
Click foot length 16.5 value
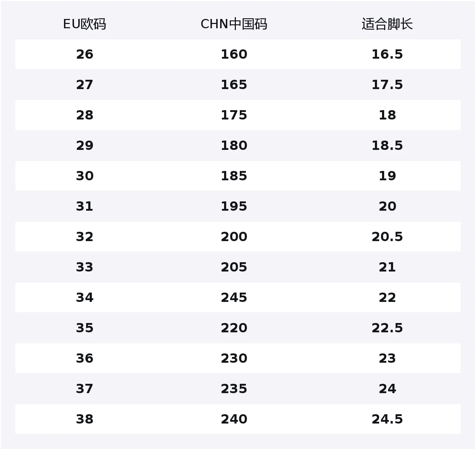click(x=387, y=54)
